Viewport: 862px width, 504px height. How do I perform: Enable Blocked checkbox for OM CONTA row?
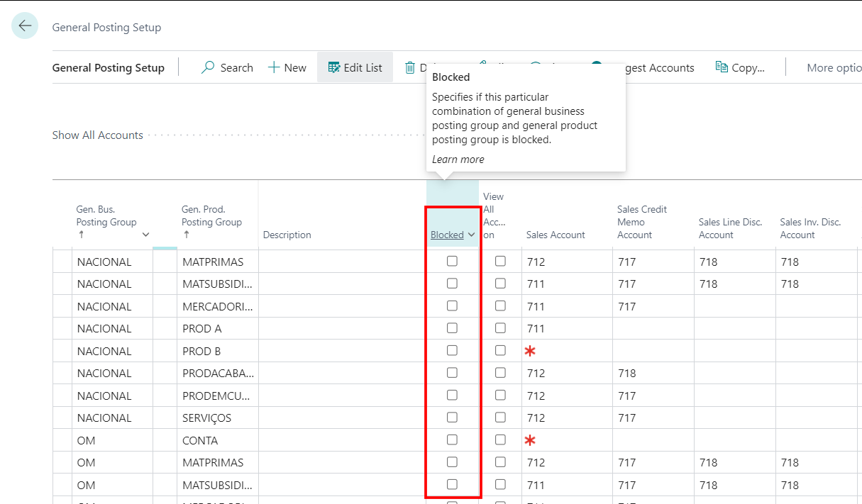(452, 440)
